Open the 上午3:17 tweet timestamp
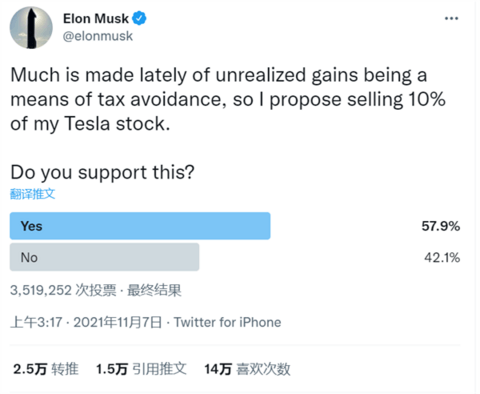 (36, 322)
